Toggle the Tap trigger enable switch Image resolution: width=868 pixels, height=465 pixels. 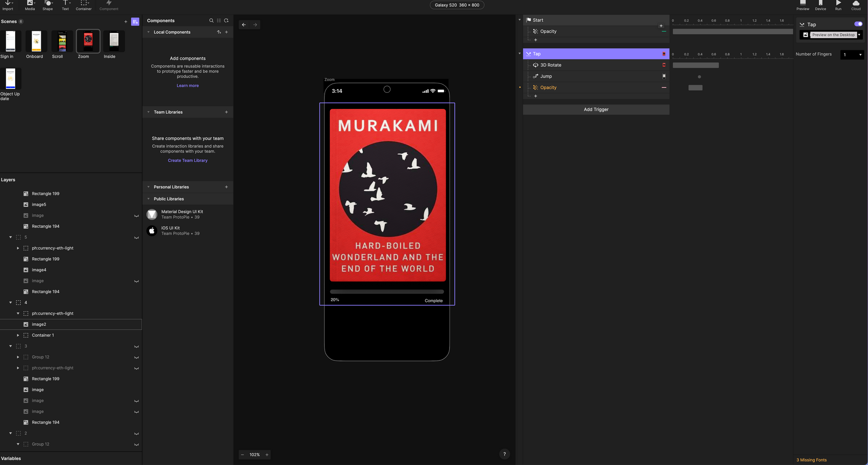tap(858, 24)
